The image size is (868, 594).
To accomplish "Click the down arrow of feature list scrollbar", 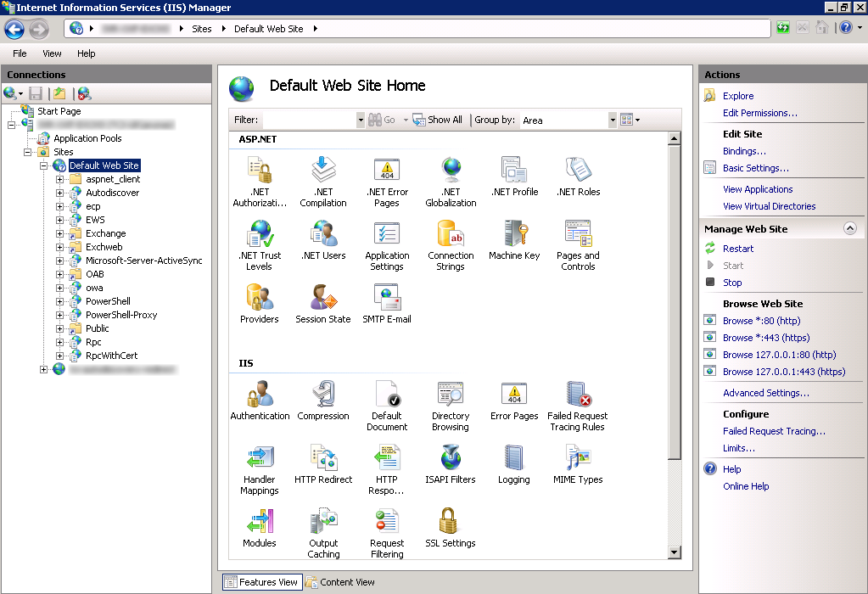I will [x=674, y=552].
